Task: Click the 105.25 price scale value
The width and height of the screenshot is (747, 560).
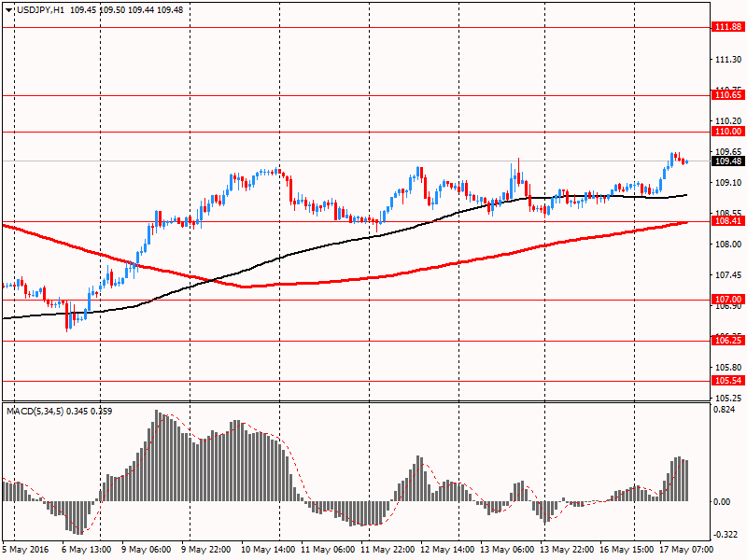Action: pos(728,399)
